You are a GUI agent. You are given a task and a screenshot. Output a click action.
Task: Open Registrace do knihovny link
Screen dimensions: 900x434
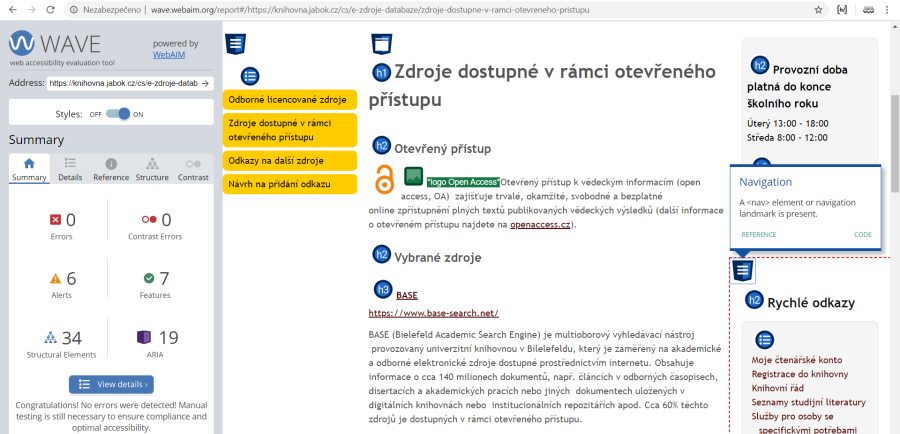coord(800,374)
